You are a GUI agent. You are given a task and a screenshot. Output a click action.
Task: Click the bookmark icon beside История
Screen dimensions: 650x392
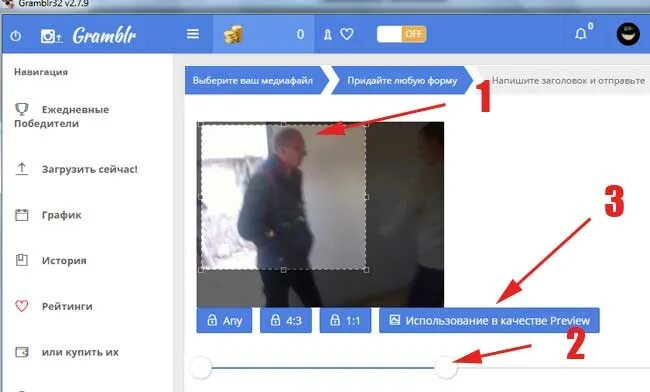point(22,260)
